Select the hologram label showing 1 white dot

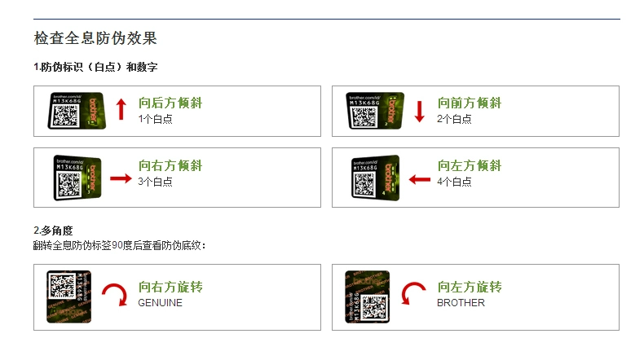point(77,111)
